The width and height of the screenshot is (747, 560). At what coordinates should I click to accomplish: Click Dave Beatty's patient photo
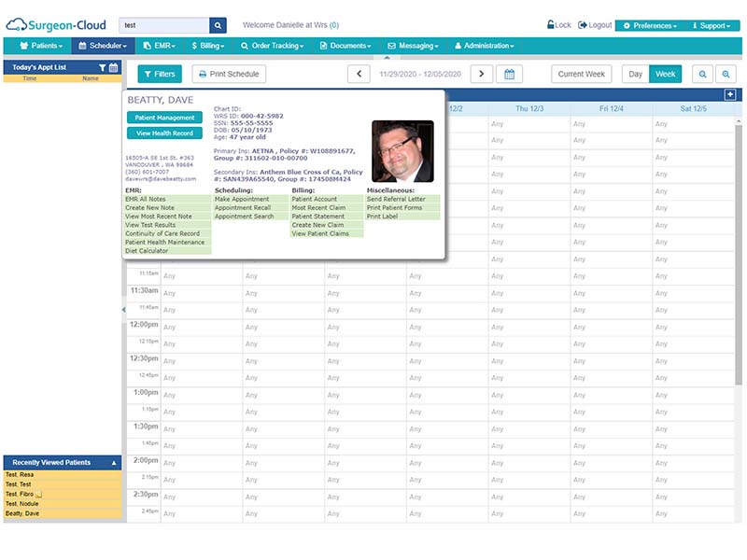(x=402, y=151)
